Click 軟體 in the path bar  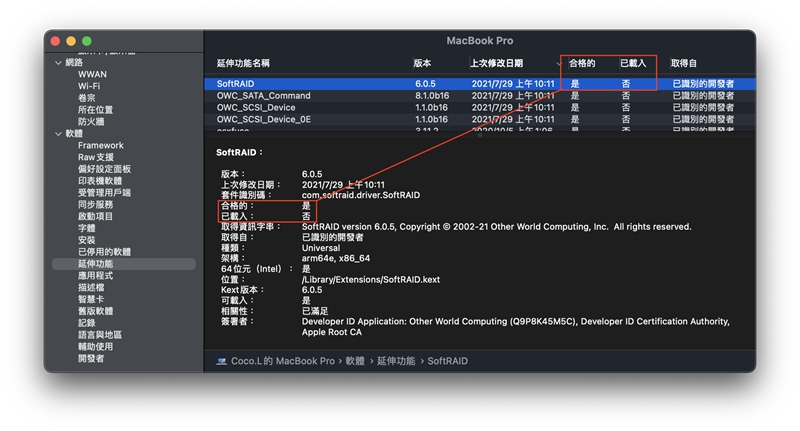[x=355, y=361]
